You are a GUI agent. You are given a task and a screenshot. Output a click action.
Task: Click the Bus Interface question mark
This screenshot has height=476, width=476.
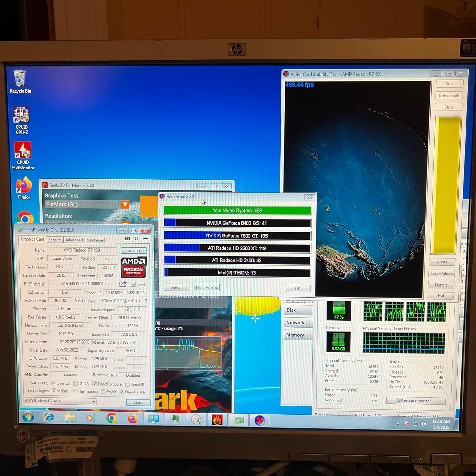[x=146, y=301]
